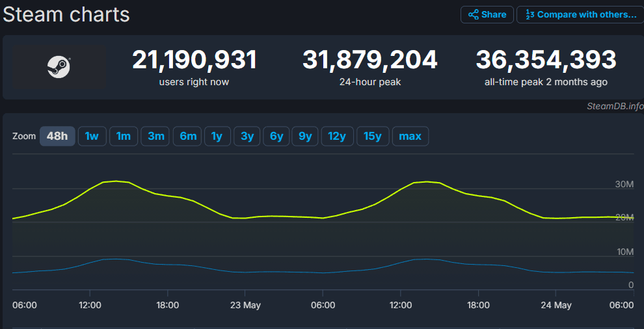Select the 3m zoom range

click(x=155, y=136)
